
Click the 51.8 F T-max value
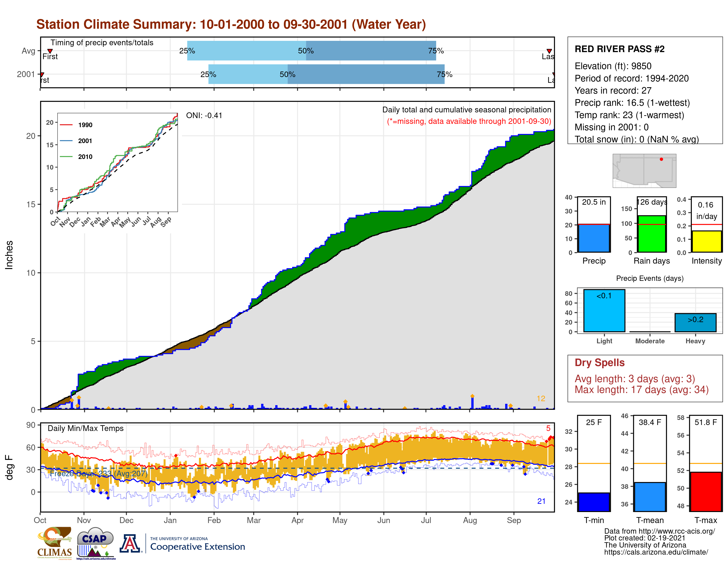click(705, 422)
